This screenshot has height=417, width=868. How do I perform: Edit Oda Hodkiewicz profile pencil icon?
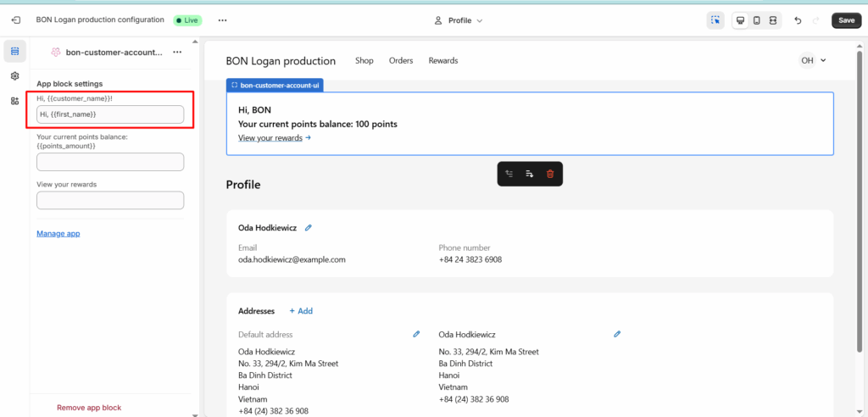309,227
